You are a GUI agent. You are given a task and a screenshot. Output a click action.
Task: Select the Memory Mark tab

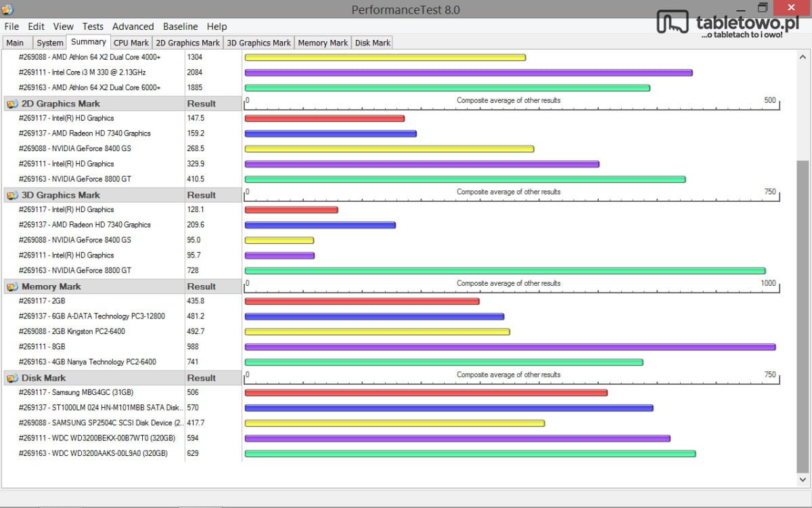click(322, 43)
